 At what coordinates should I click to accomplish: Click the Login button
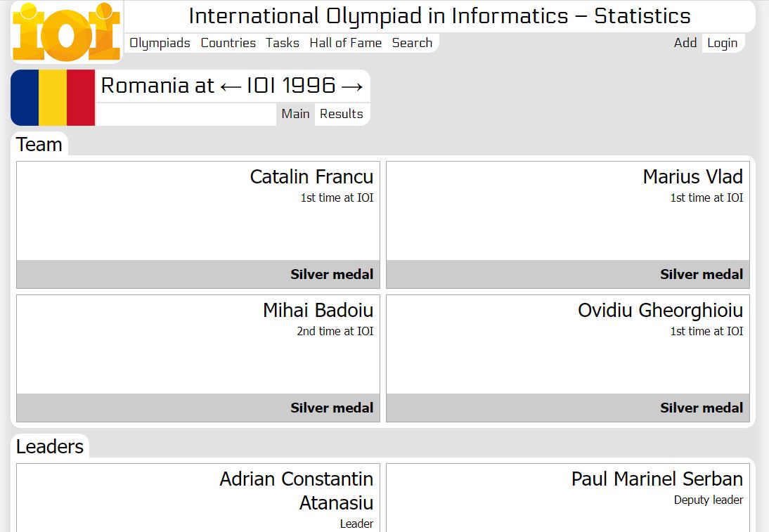(722, 43)
